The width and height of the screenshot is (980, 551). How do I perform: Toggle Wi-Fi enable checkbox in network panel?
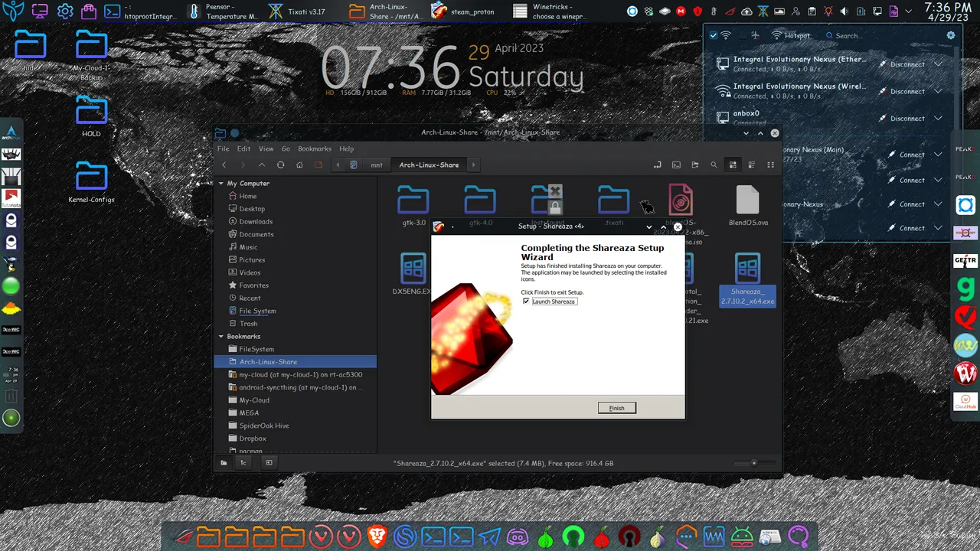(x=714, y=35)
